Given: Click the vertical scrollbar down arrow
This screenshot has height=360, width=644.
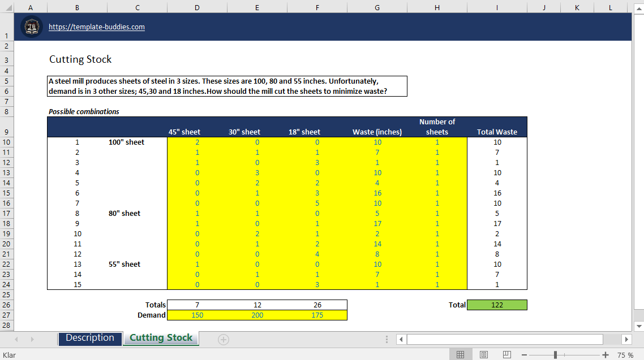Looking at the screenshot, I should [x=639, y=326].
